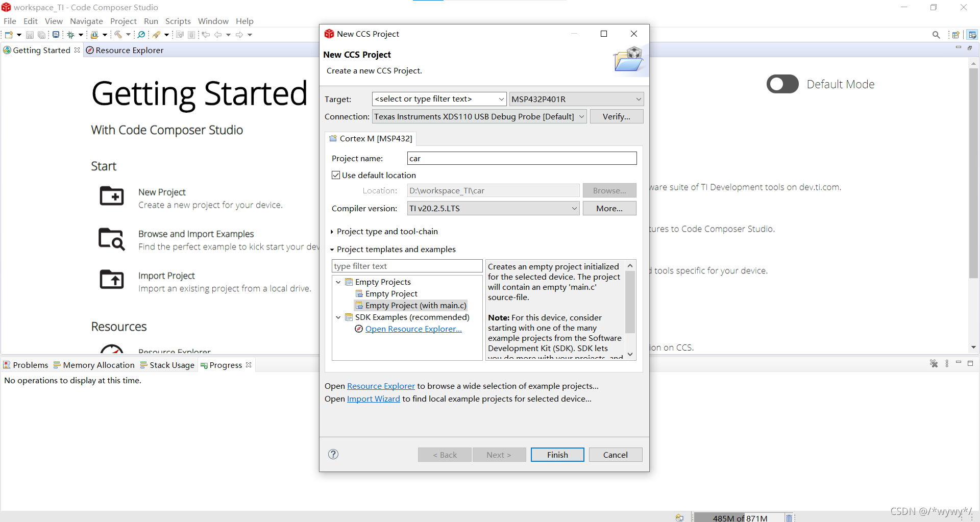Viewport: 980px width, 522px height.
Task: Uncheck Use default location checkbox
Action: click(336, 175)
